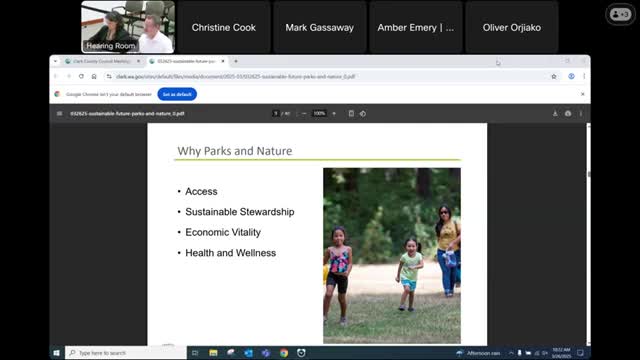The width and height of the screenshot is (640, 360).
Task: Click the "Health and Wellness" bullet
Action: click(x=231, y=253)
